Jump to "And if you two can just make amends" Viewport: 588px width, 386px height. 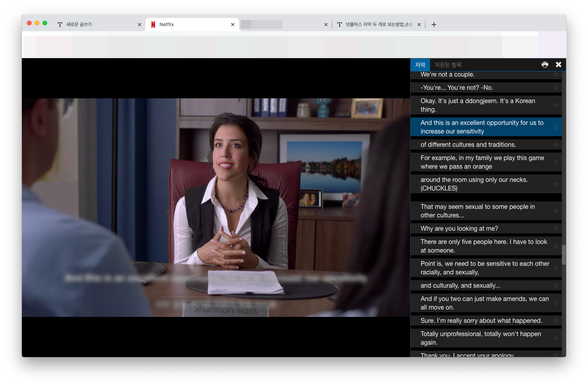[486, 303]
